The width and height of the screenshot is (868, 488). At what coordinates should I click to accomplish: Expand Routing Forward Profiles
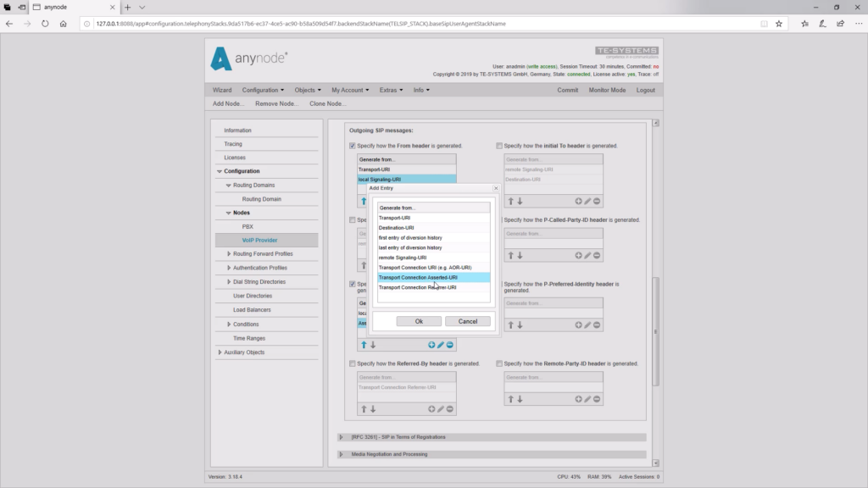(x=229, y=254)
